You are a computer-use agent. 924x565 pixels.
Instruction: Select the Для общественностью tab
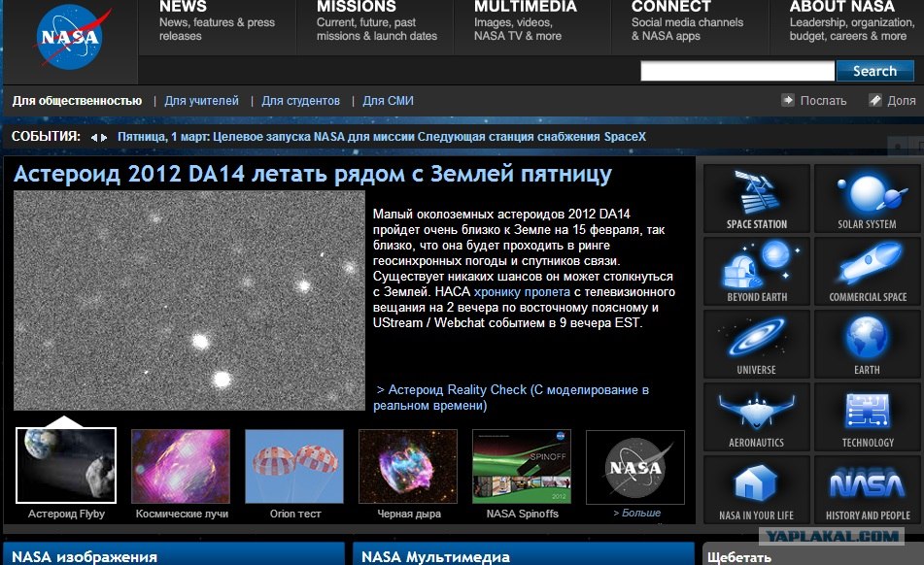coord(77,101)
